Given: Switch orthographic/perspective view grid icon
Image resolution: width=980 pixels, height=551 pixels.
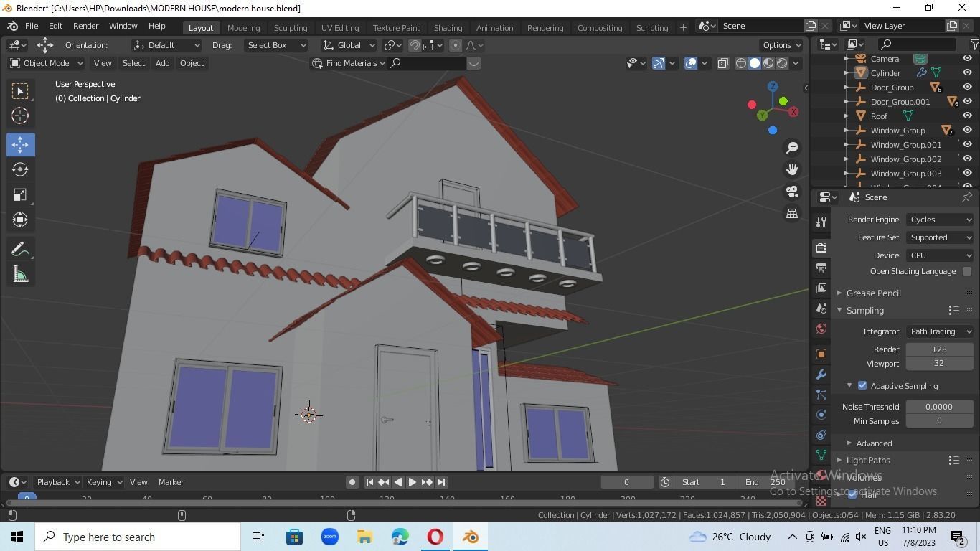Looking at the screenshot, I should click(x=792, y=214).
